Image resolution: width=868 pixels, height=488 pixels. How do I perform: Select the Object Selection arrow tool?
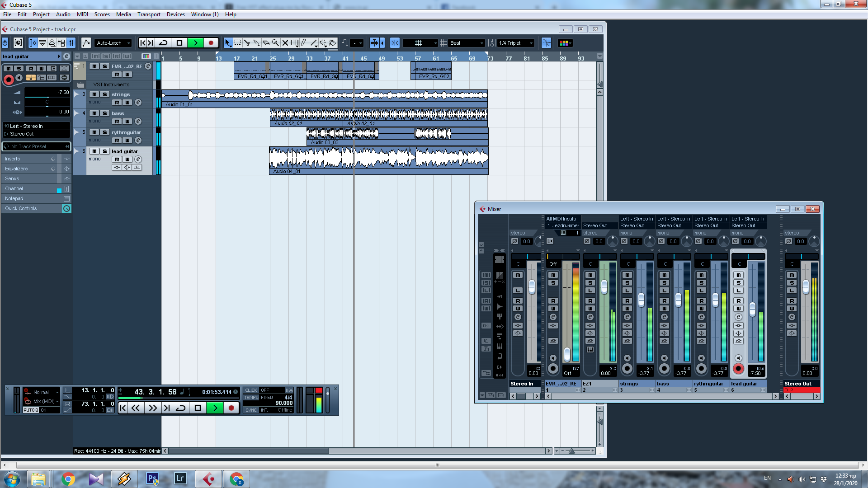click(x=228, y=43)
